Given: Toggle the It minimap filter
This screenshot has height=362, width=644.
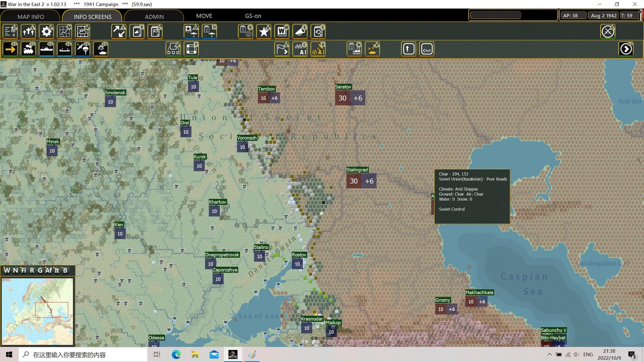Looking at the screenshot, I should [x=57, y=270].
